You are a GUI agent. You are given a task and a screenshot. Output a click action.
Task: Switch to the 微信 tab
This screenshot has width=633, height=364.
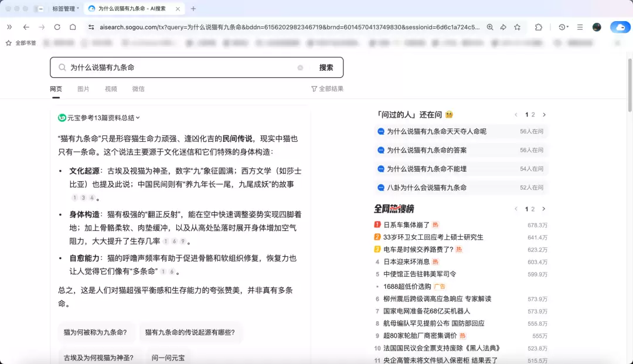click(x=138, y=89)
